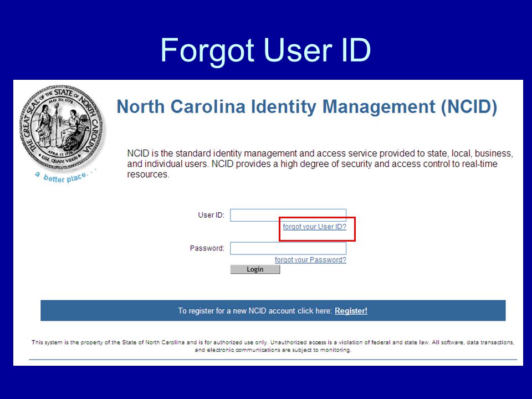The width and height of the screenshot is (532, 399).
Task: Click the User ID input field
Action: pyautogui.click(x=288, y=215)
